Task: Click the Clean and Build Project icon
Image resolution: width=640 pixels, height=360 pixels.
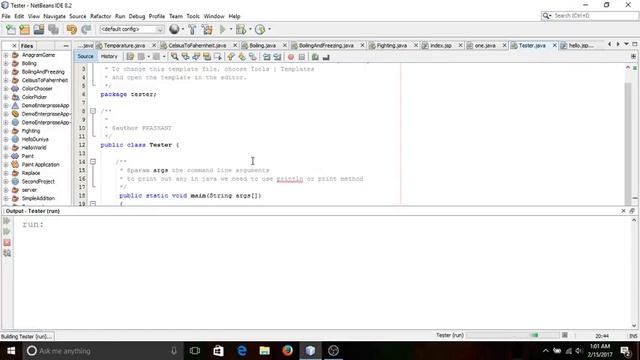Action: (x=207, y=29)
